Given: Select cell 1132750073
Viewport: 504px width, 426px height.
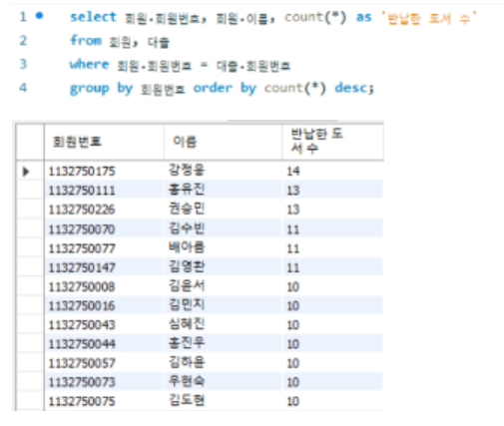Looking at the screenshot, I should [104, 382].
